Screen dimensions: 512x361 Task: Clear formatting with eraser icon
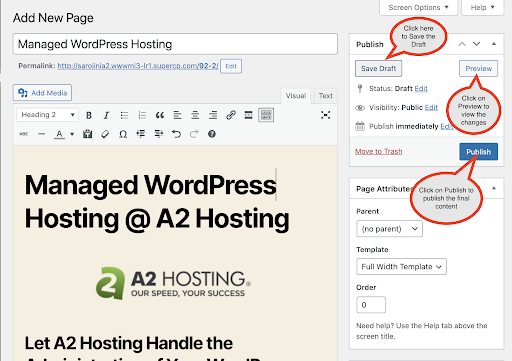point(105,134)
